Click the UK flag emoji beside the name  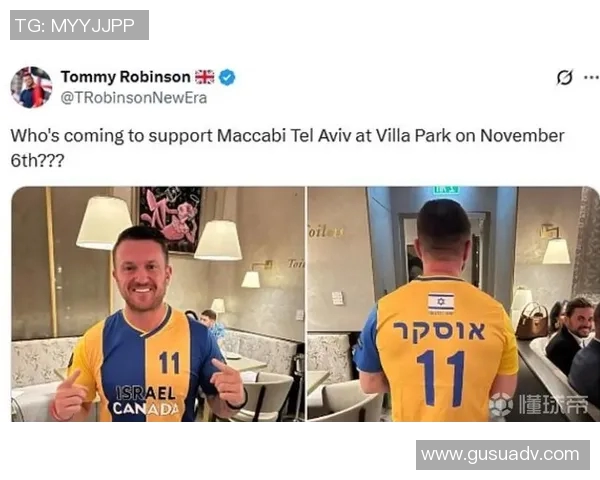pyautogui.click(x=205, y=77)
